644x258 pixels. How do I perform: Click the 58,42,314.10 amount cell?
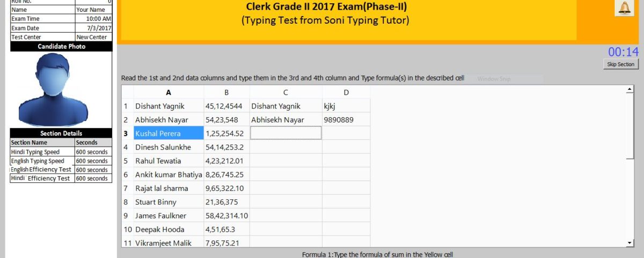(226, 216)
